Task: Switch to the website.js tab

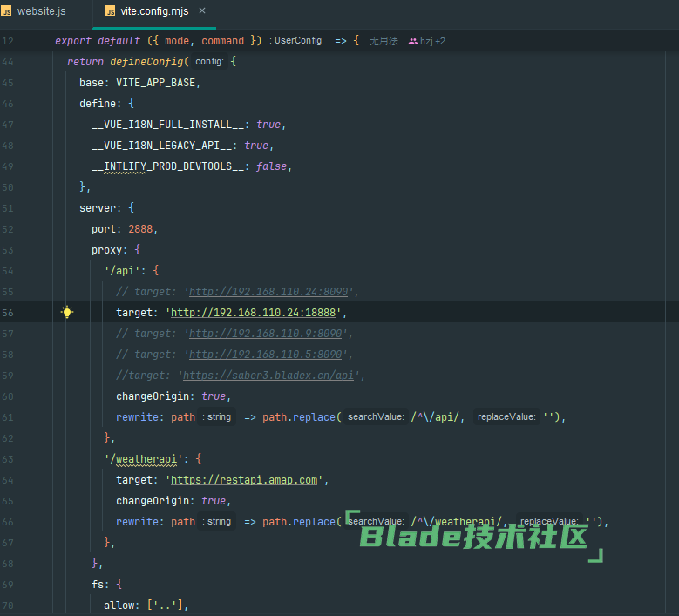Action: (x=41, y=12)
